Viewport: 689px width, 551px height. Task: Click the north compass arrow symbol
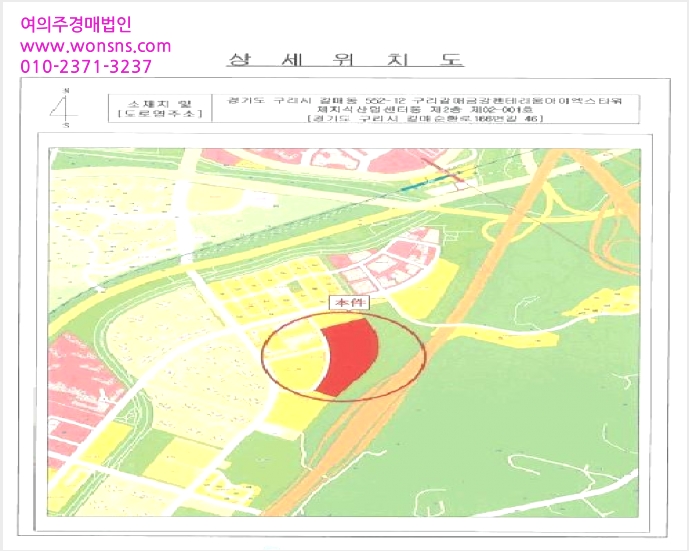tap(65, 108)
